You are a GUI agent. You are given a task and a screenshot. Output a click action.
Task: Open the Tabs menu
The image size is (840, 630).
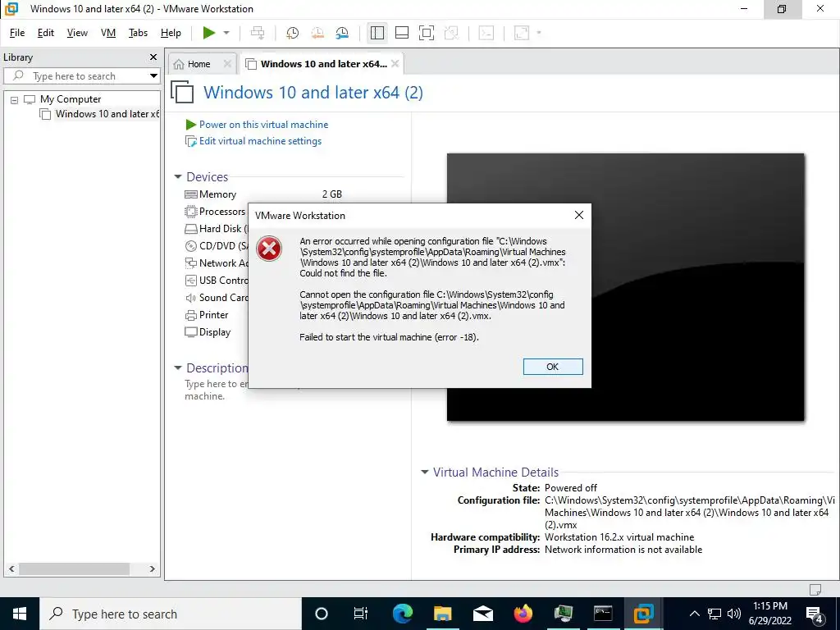tap(138, 33)
